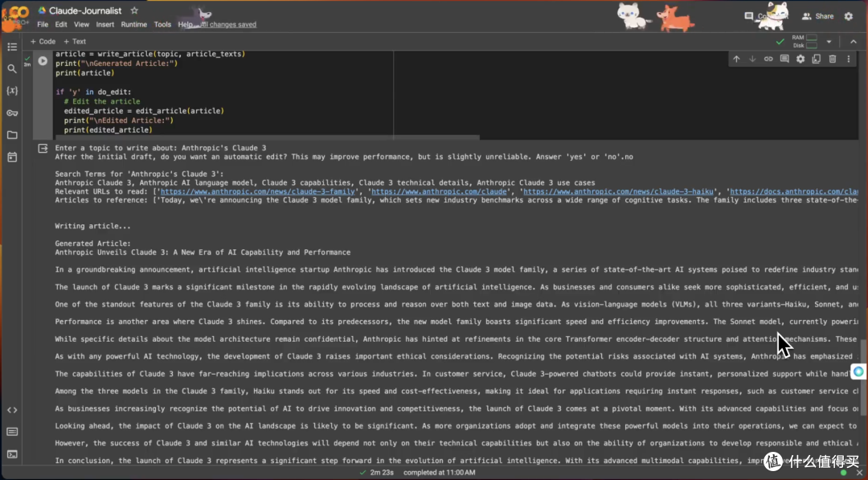Viewport: 868px width, 480px height.
Task: Copy link to cell icon
Action: pos(768,59)
